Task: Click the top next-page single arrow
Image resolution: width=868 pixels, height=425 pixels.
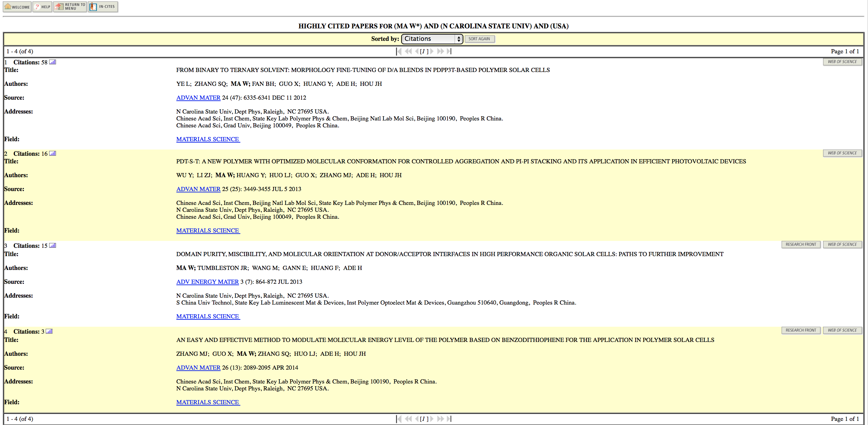Action: 432,52
